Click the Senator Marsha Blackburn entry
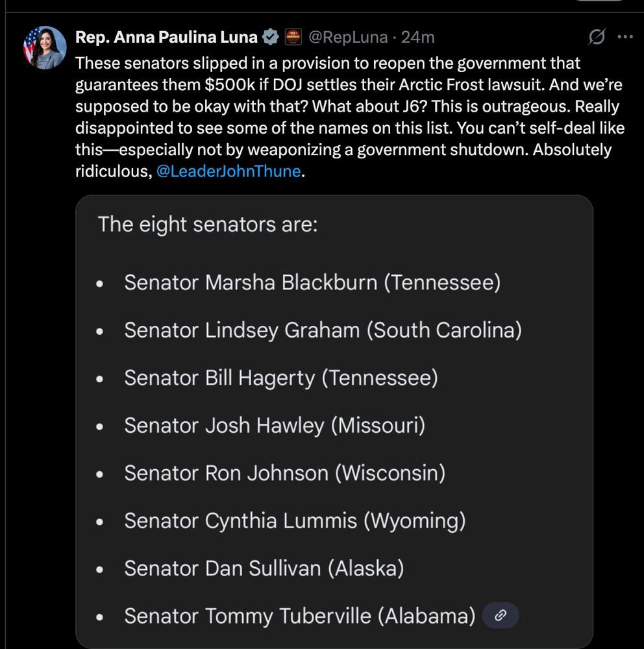644x649 pixels. click(x=312, y=283)
